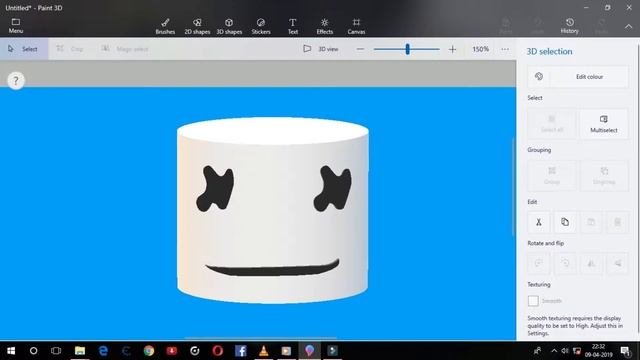Click the Select all button
This screenshot has width=640, height=360.
552,124
